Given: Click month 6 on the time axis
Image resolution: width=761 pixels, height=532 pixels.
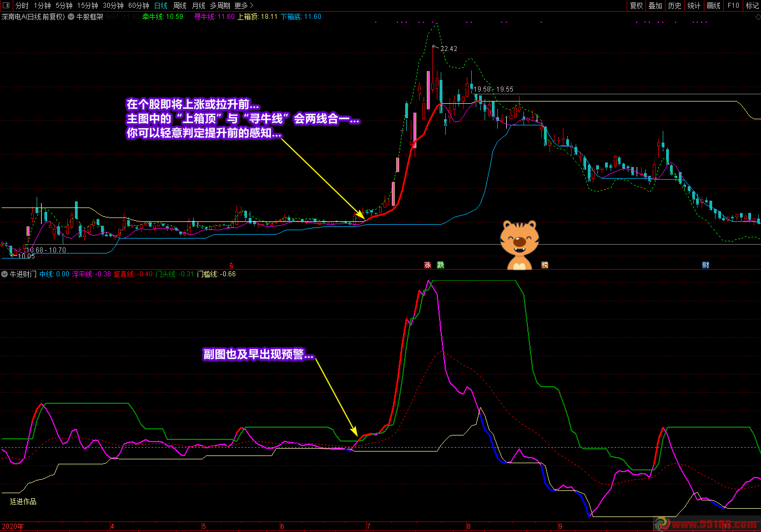Looking at the screenshot, I should click(x=282, y=526).
